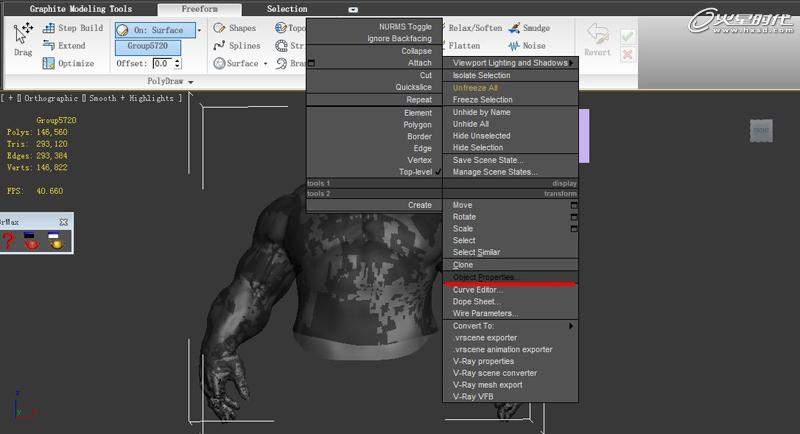Toggle the ribbon minimize button
Screen dimensions: 800x434
353,9
